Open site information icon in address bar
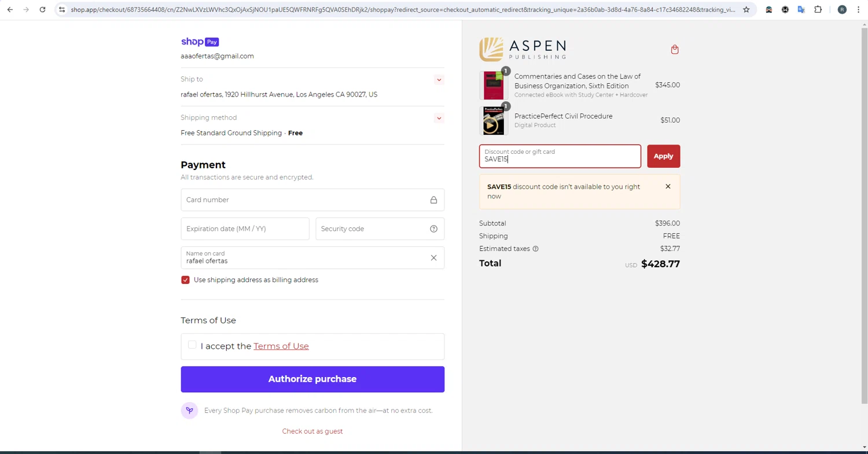The width and height of the screenshot is (868, 454). pyautogui.click(x=62, y=9)
